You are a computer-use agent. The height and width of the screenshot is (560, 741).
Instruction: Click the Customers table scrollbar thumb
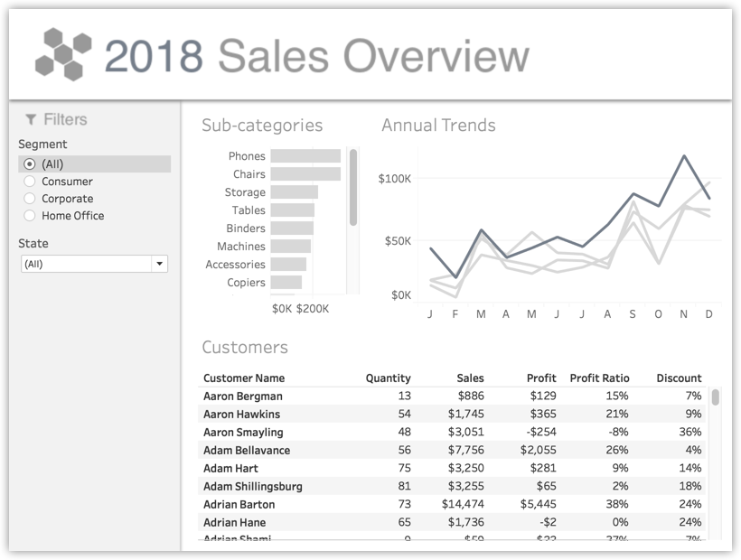coord(716,397)
